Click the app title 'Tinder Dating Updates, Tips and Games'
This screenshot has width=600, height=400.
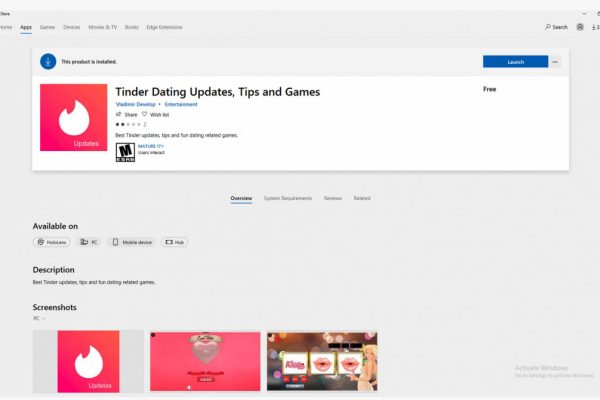tap(218, 92)
